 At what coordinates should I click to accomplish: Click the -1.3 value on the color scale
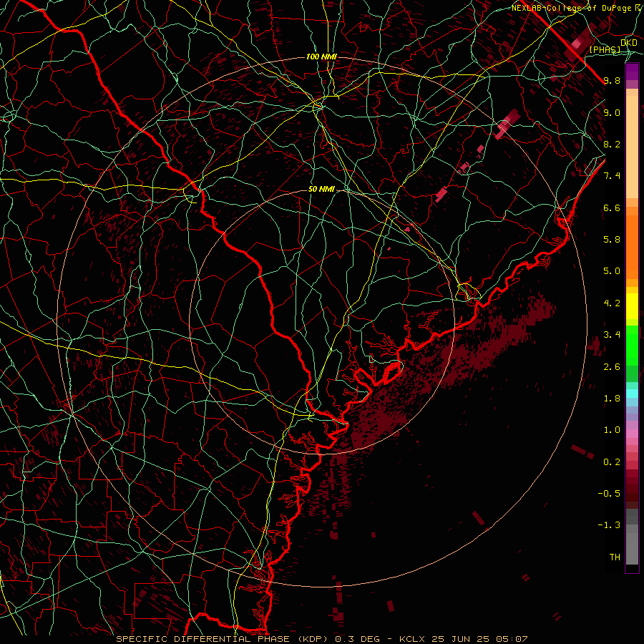click(609, 525)
